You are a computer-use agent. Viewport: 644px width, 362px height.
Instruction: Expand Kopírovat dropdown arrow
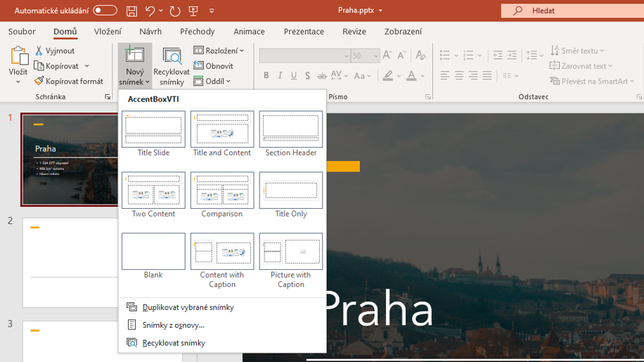pyautogui.click(x=87, y=66)
